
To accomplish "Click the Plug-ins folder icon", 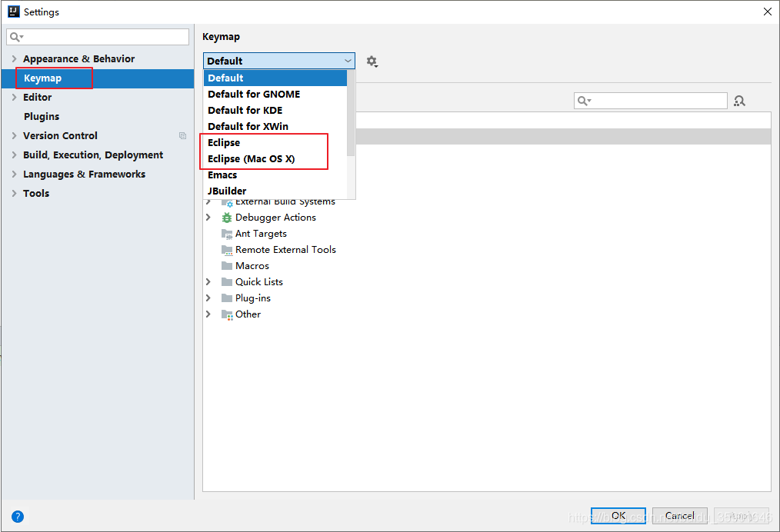I will tap(227, 298).
